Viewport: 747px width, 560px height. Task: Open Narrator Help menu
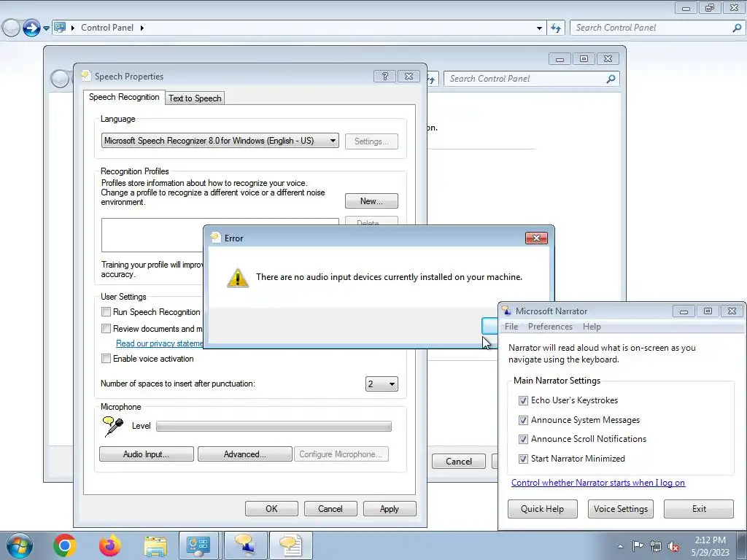[x=592, y=327]
